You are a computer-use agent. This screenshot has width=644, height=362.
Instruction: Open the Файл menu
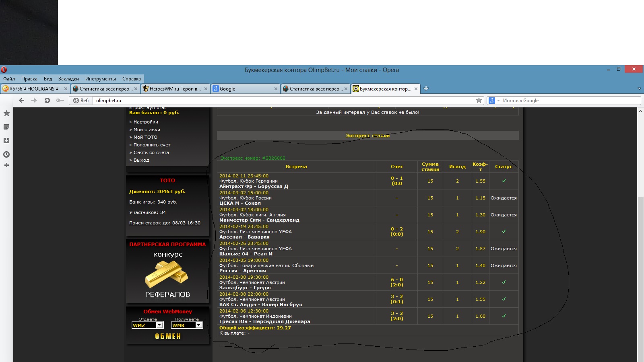pos(9,79)
